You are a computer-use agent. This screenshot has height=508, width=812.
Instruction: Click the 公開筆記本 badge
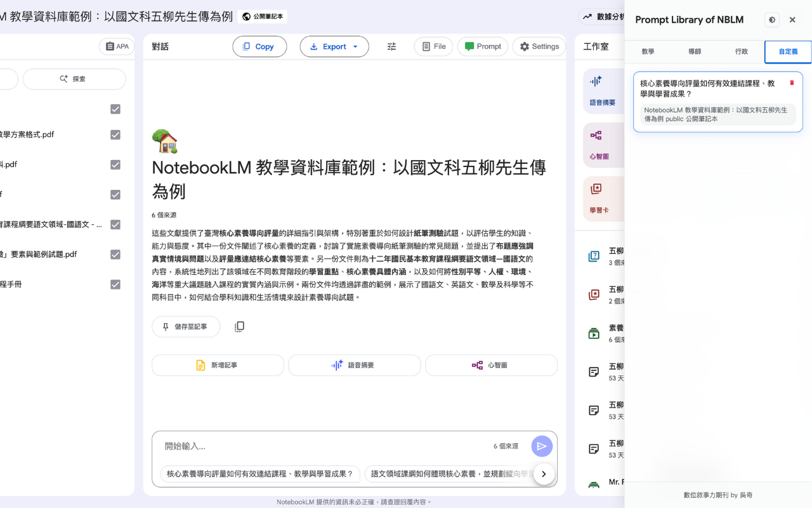[x=262, y=17]
